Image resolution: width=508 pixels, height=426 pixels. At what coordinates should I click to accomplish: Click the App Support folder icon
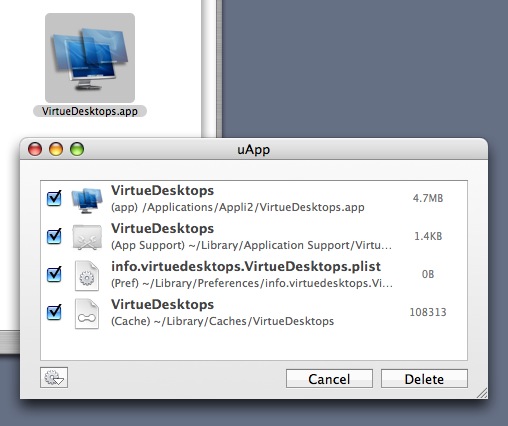click(87, 237)
